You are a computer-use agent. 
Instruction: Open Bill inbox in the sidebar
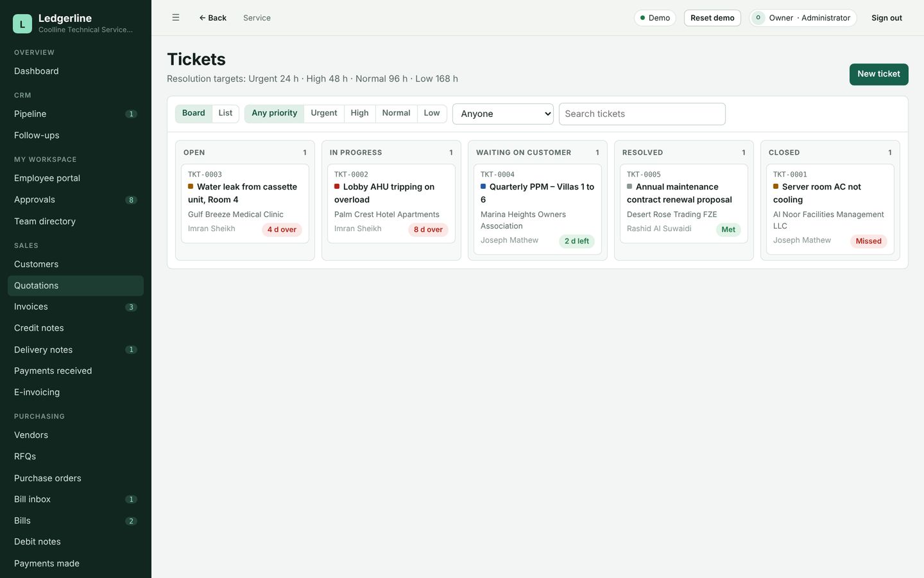(76, 500)
